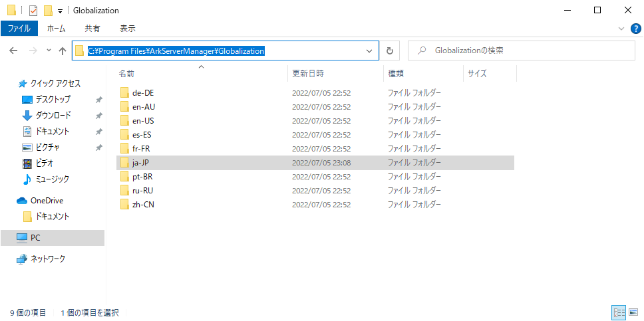Screen dimensions: 644x321
Task: Open the 表示 ribbon tab
Action: coord(128,29)
